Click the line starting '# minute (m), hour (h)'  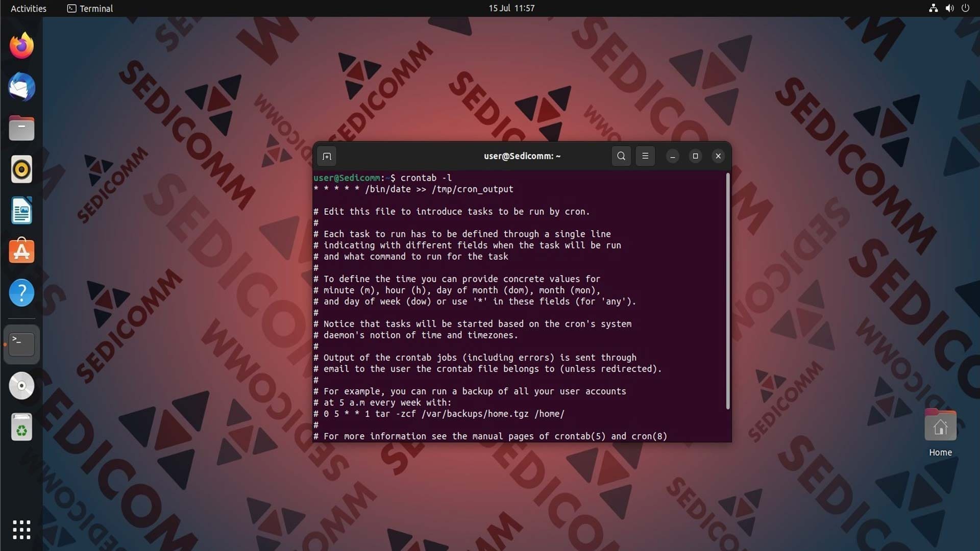pos(457,290)
